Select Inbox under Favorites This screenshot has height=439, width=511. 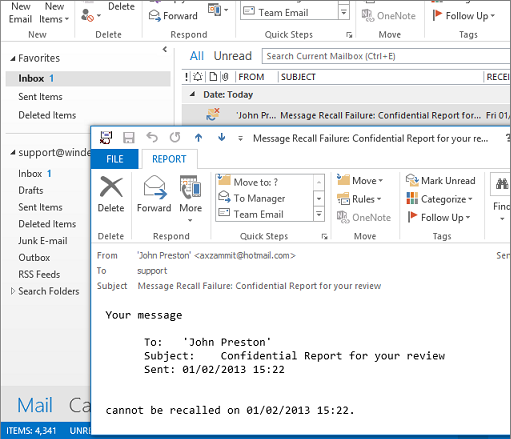coord(88,79)
